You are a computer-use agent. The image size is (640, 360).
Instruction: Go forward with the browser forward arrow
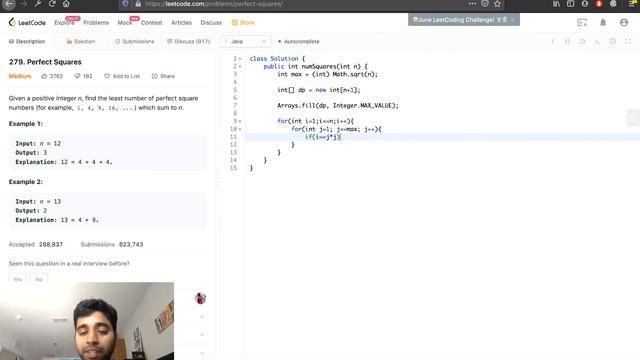(23, 4)
